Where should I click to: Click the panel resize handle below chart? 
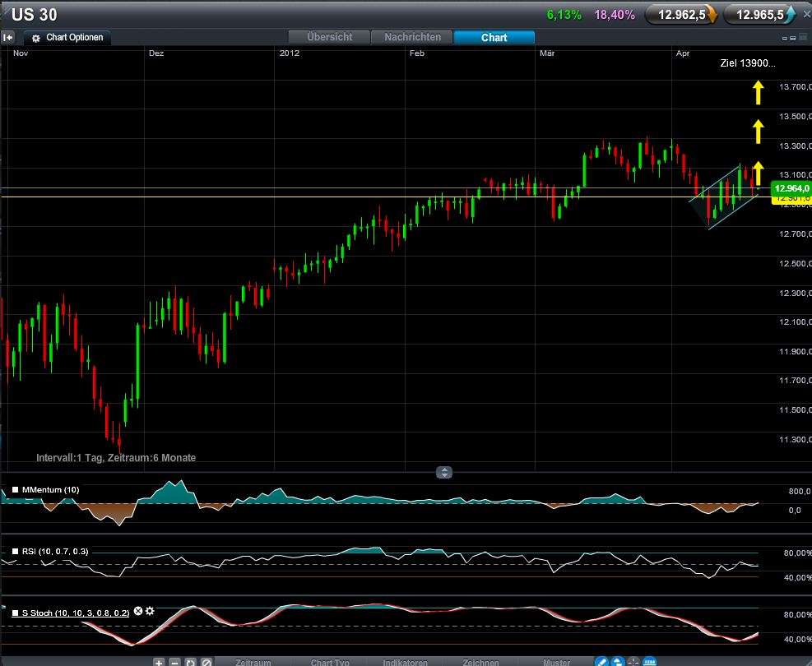444,472
